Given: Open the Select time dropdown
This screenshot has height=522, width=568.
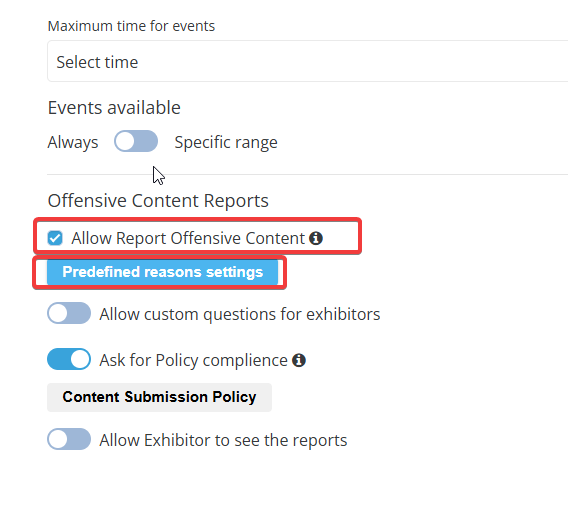Looking at the screenshot, I should (308, 62).
